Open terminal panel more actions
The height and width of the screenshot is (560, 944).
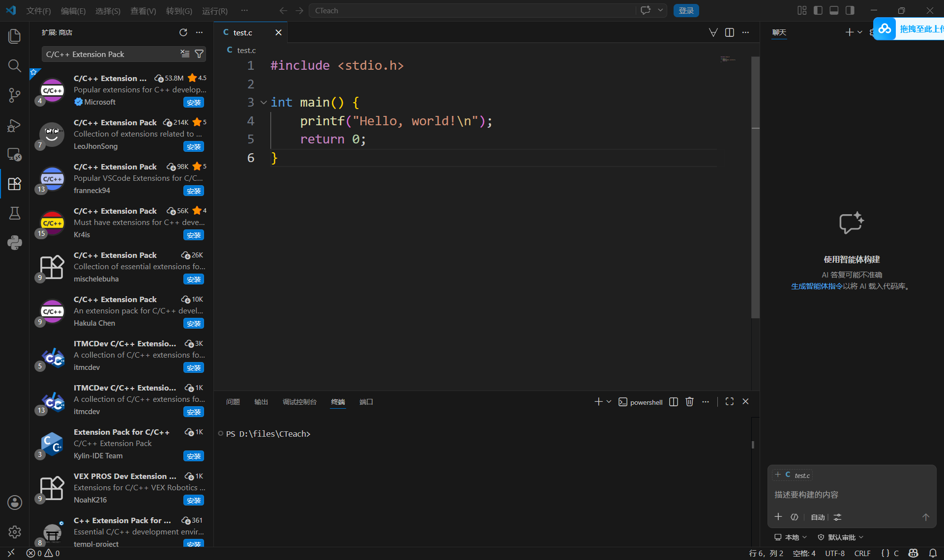(706, 402)
